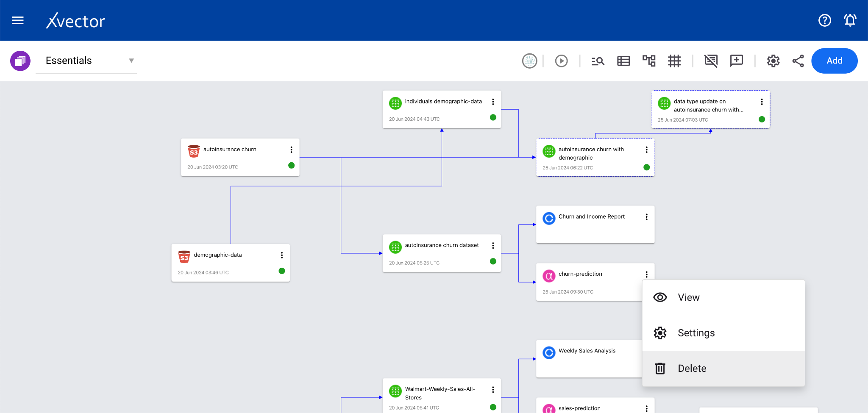Open options for autoinsurance churn dataset
This screenshot has height=413, width=868.
click(x=493, y=246)
